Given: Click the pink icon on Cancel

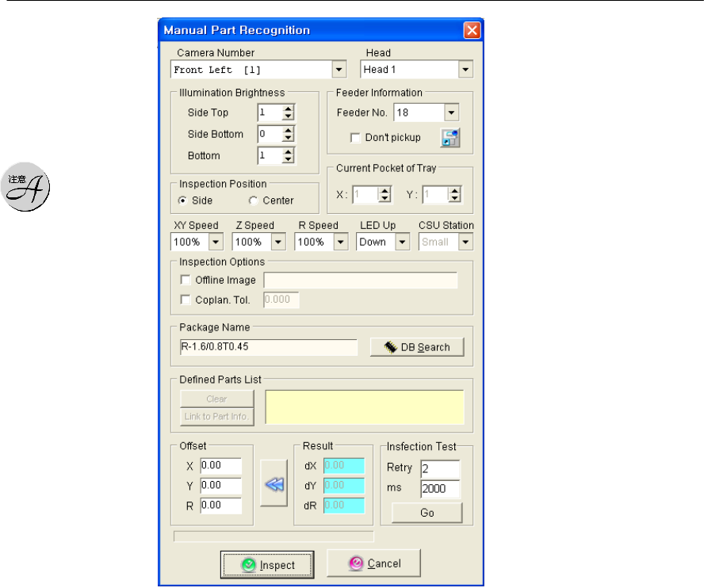Looking at the screenshot, I should [356, 563].
